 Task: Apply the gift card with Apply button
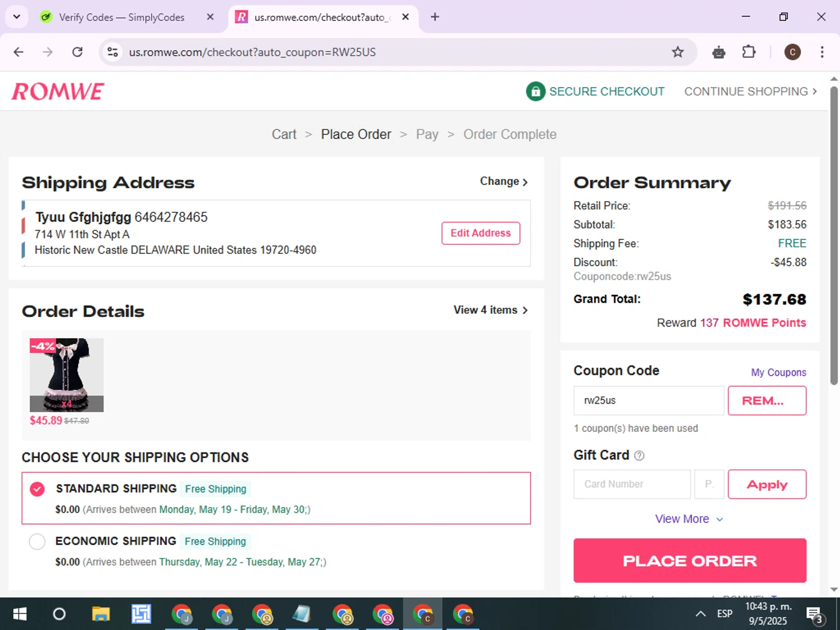point(767,484)
